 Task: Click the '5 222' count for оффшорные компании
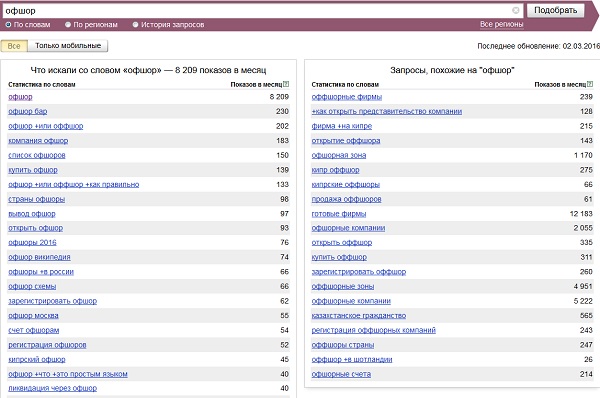click(583, 301)
